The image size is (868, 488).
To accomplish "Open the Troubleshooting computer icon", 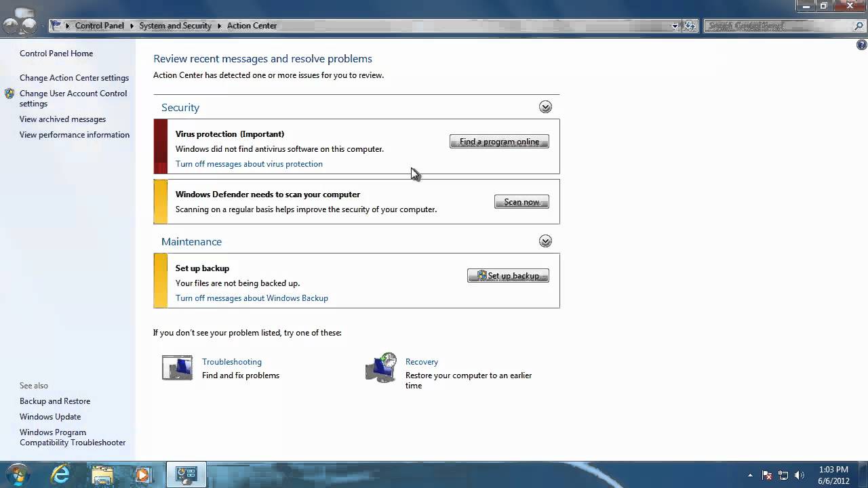I will [177, 367].
